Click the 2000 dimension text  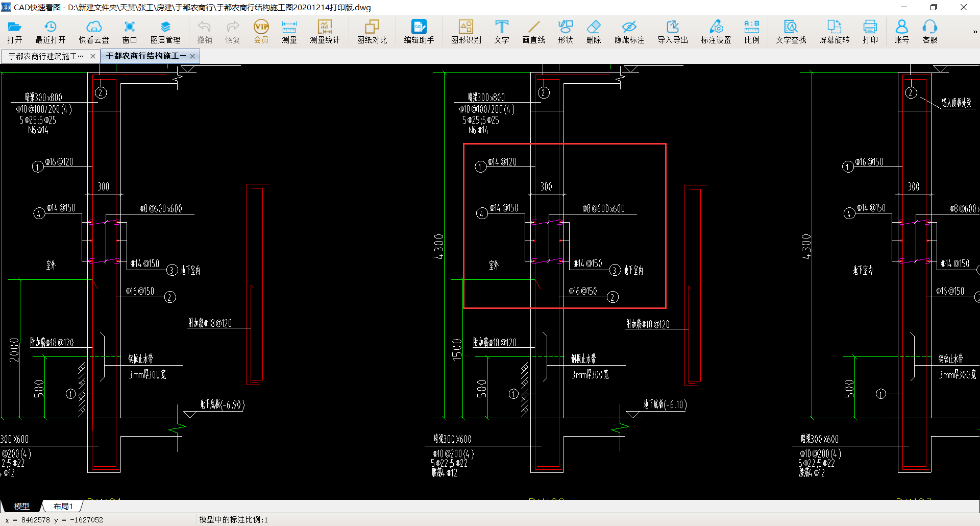(14, 350)
